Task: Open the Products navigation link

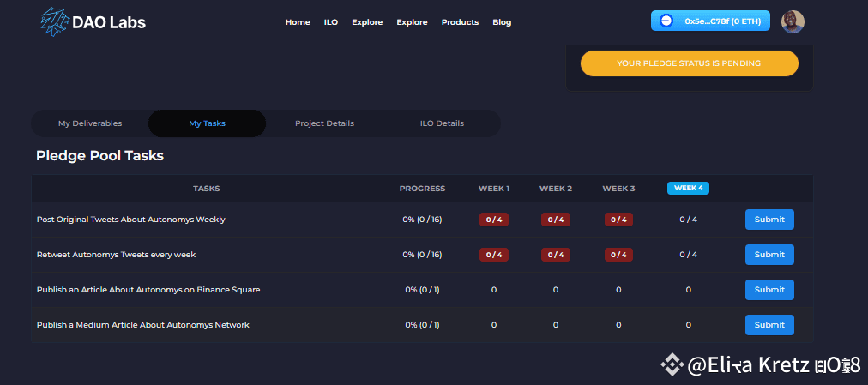Action: (460, 22)
